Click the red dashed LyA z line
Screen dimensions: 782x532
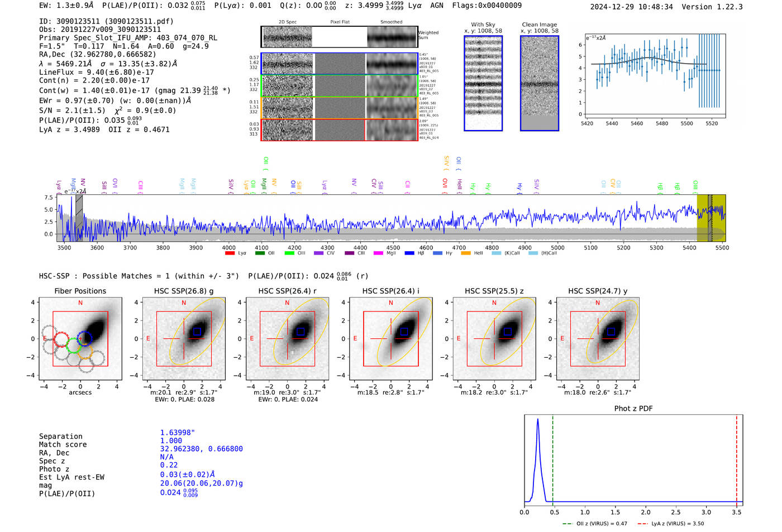click(x=737, y=461)
